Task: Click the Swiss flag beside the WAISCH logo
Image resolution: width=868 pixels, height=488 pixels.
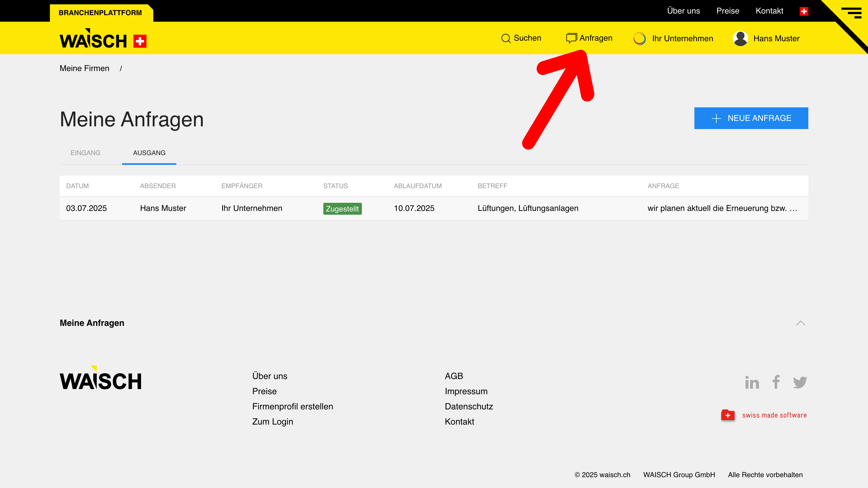Action: coord(140,41)
